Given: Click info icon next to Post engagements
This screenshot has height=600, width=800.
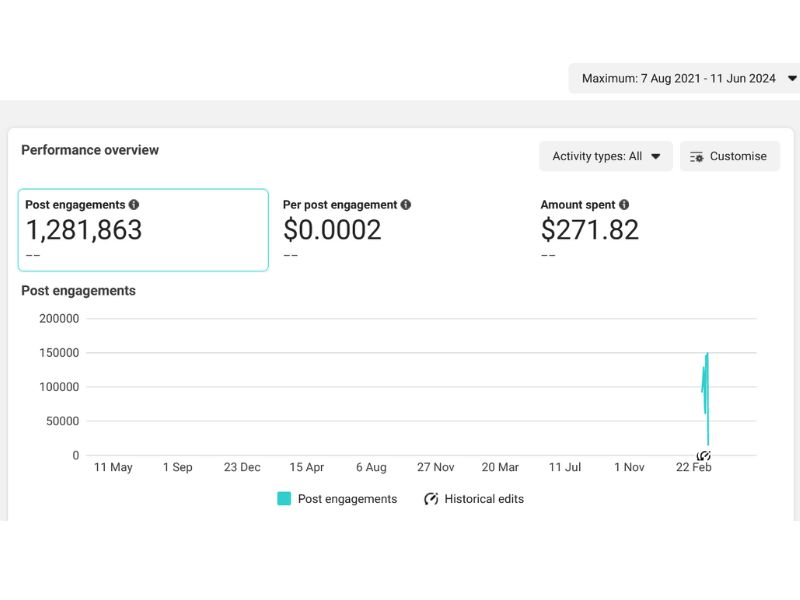Looking at the screenshot, I should 134,205.
